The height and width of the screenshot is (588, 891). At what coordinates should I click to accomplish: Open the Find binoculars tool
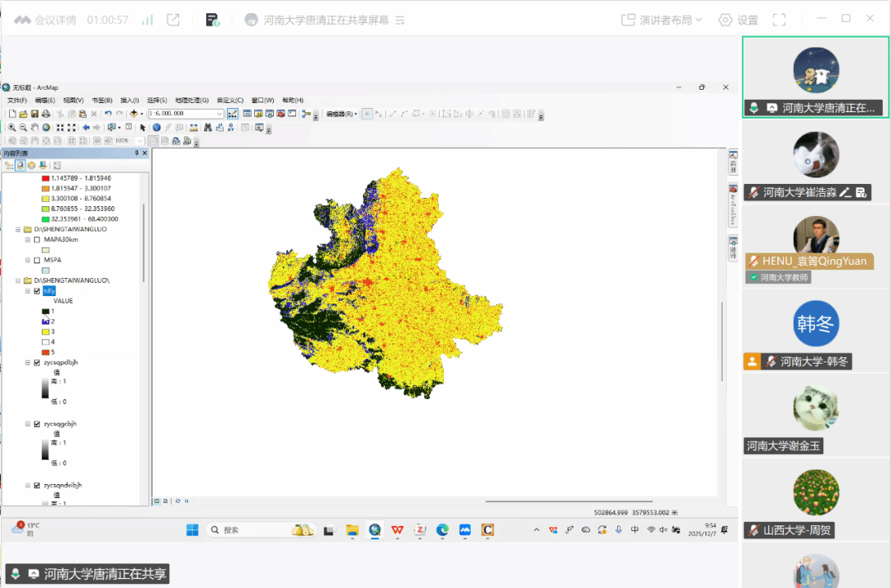click(x=208, y=128)
